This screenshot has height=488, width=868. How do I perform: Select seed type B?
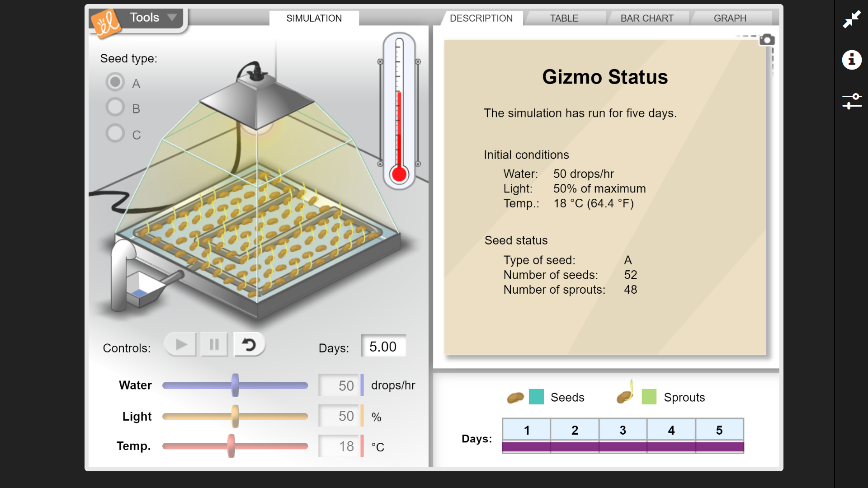(x=115, y=108)
